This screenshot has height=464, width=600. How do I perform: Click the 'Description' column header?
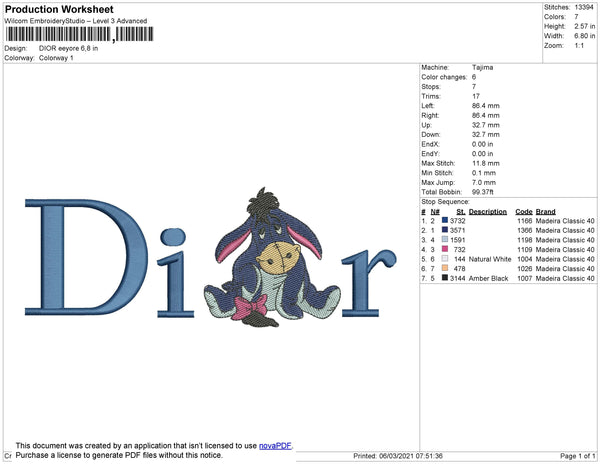[x=488, y=212]
